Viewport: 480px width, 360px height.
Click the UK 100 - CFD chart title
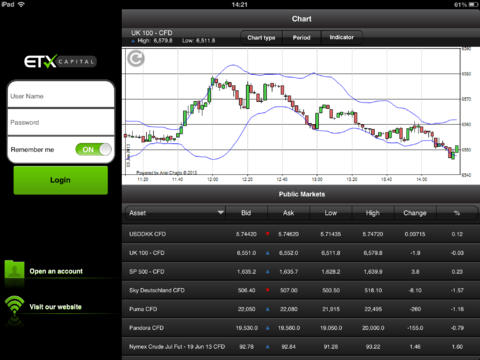[152, 33]
